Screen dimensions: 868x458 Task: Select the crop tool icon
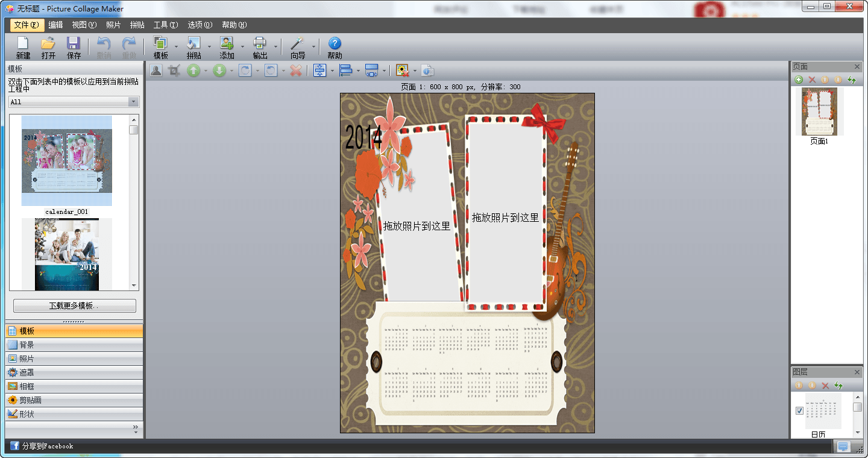[174, 71]
